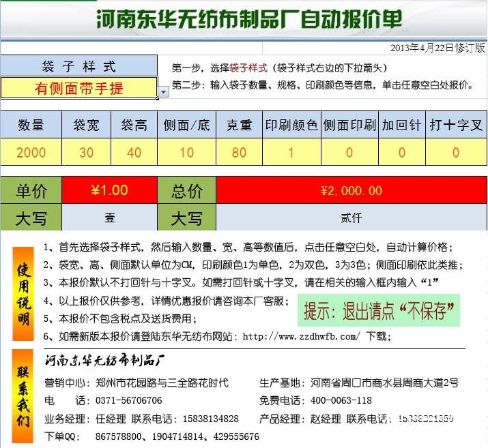Toggle the 加回针 back-stitch value cell
Image resolution: width=488 pixels, height=448 pixels.
[401, 152]
